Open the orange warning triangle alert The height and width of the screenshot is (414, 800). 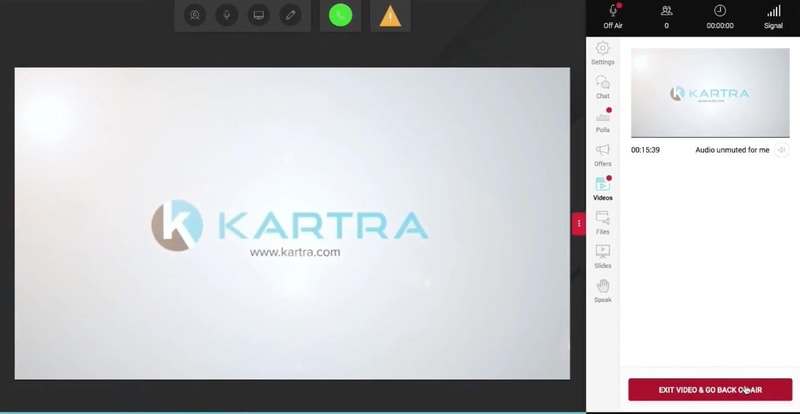pos(390,16)
